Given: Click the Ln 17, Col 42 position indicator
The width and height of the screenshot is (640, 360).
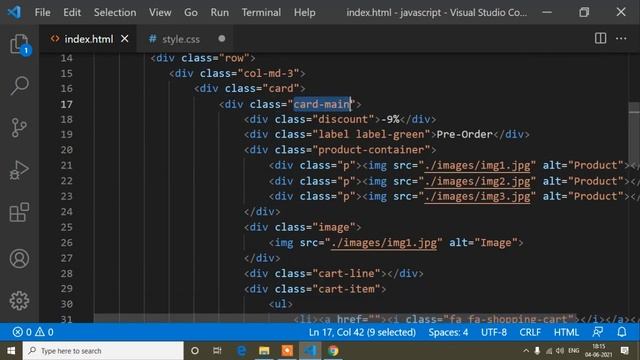Looking at the screenshot, I should coord(362,332).
